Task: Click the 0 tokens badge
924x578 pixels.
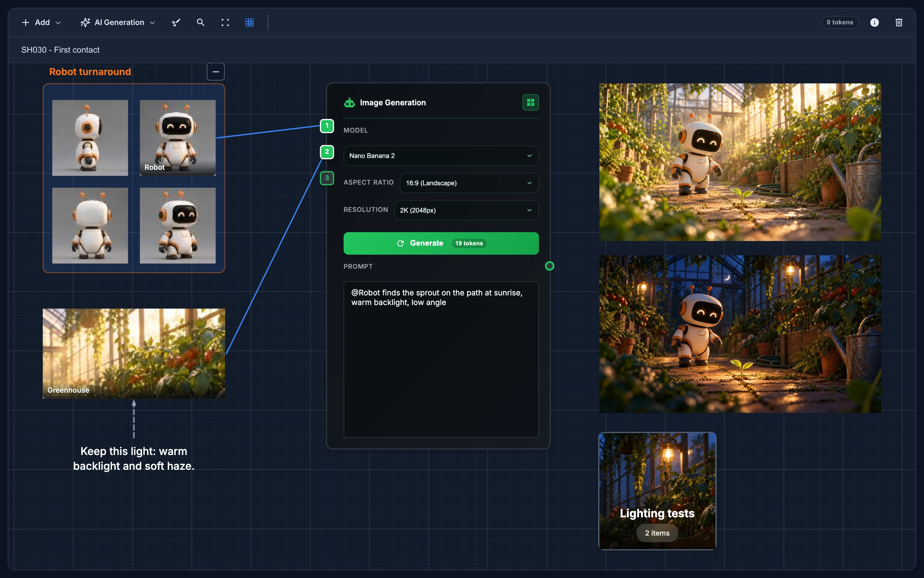Action: [x=840, y=22]
